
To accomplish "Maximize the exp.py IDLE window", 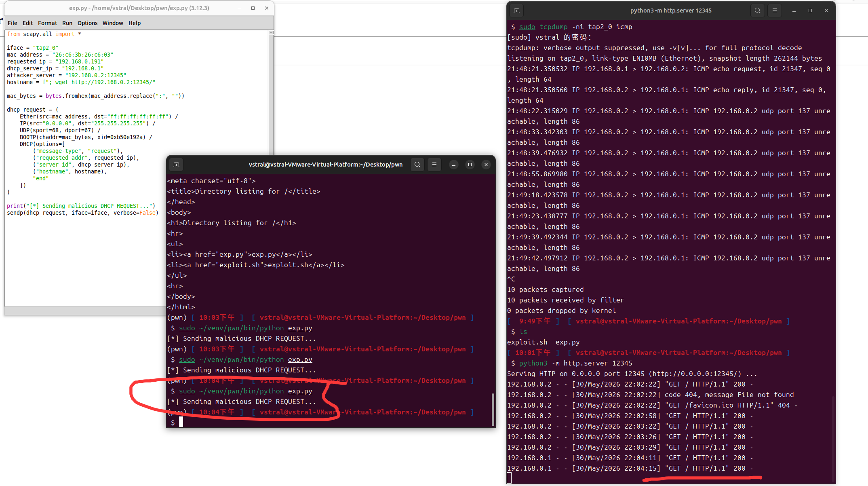I will coord(253,8).
